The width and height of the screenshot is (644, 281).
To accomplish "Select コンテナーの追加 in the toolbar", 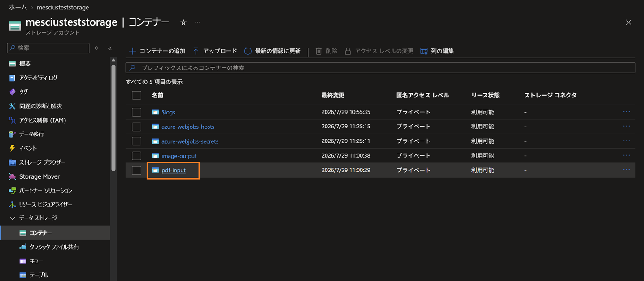I will coord(157,51).
